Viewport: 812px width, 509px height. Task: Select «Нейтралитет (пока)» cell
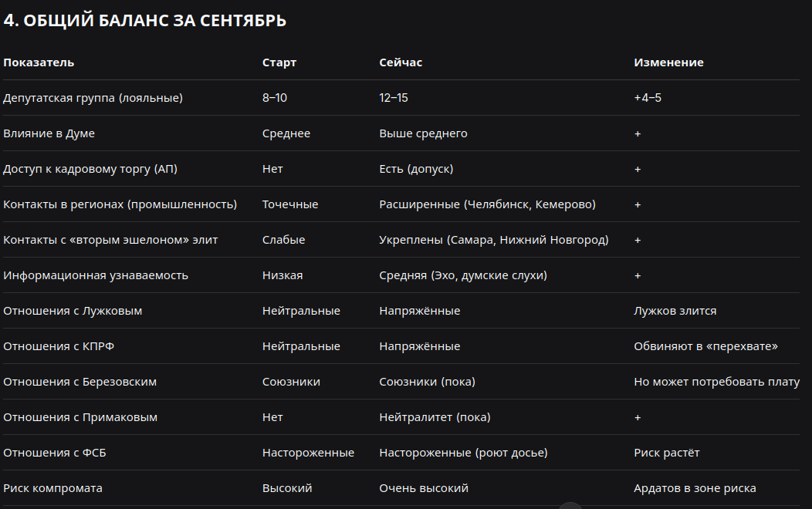[435, 417]
